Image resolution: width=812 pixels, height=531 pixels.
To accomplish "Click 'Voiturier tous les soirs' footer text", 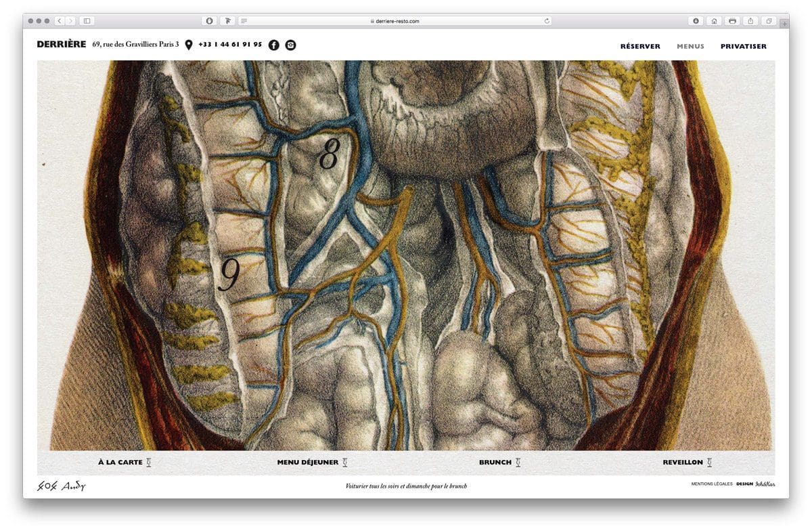I will coord(406,486).
